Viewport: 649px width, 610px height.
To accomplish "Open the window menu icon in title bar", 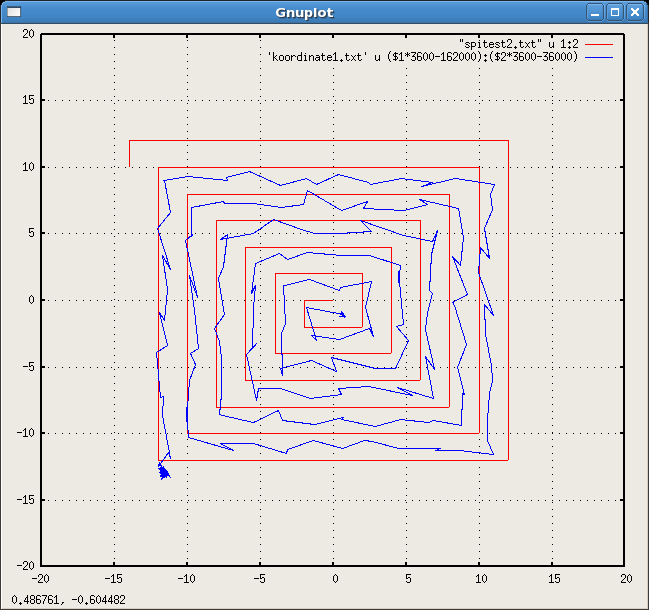I will (14, 12).
